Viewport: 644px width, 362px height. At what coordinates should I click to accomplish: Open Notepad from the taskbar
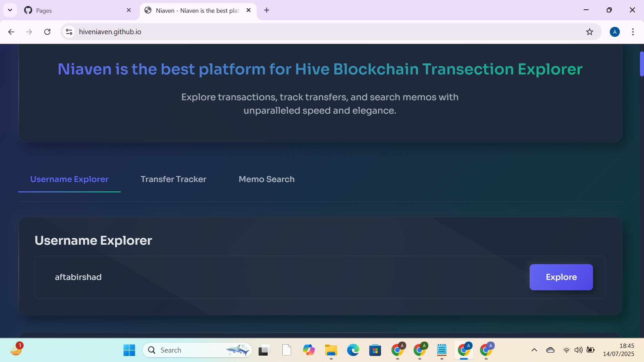[x=442, y=350]
